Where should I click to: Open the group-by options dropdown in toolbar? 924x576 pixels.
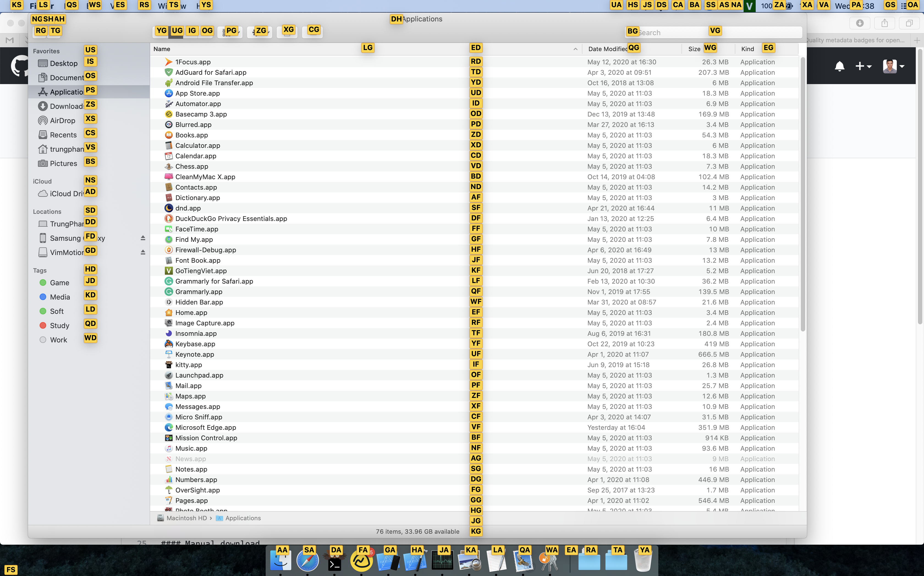(x=230, y=32)
